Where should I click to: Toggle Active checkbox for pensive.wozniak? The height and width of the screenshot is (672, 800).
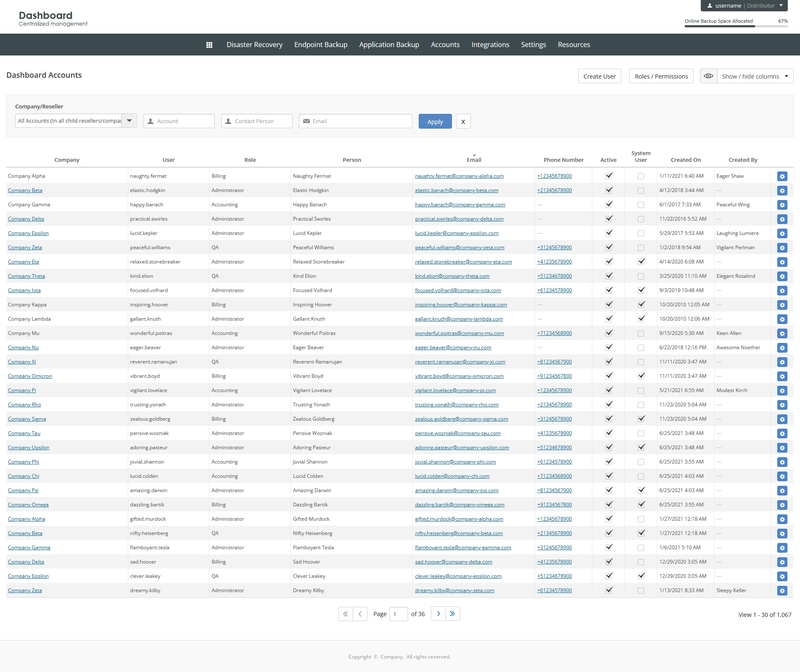608,433
